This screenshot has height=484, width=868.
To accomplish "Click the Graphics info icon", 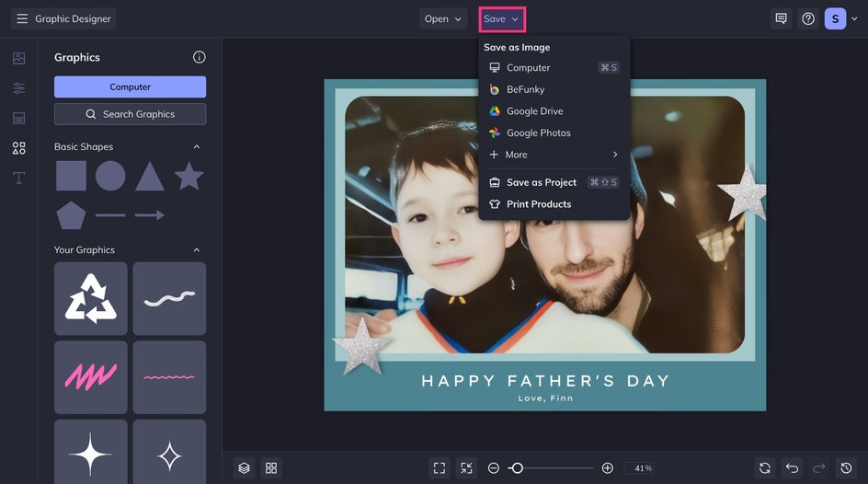I will pyautogui.click(x=199, y=57).
